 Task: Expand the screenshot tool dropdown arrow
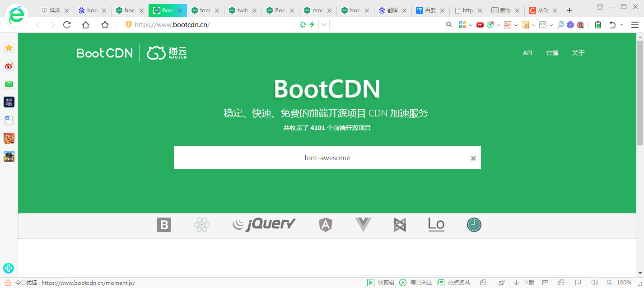(533, 25)
